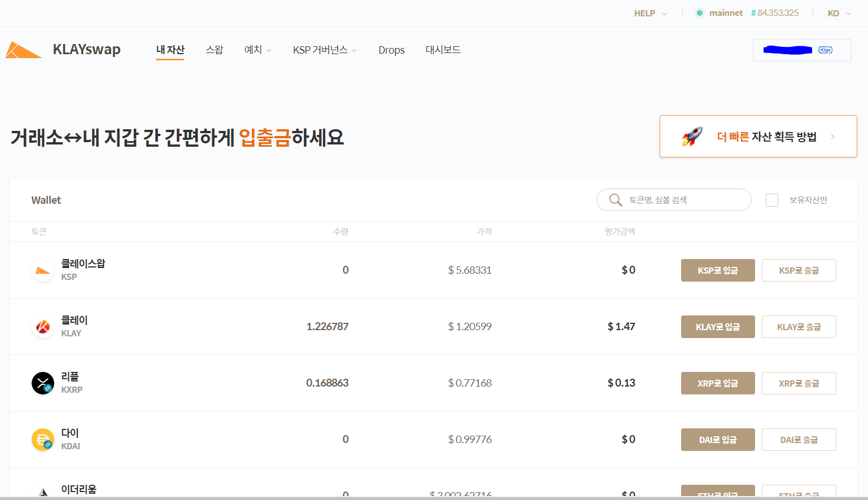Expand the 예치 menu arrow
The image size is (868, 500).
coord(269,51)
